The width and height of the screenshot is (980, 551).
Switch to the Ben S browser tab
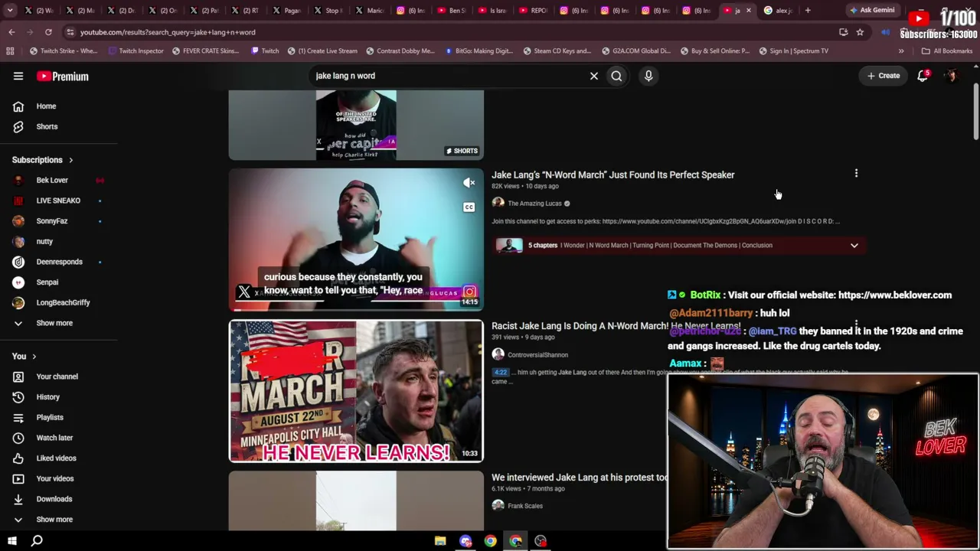(452, 11)
